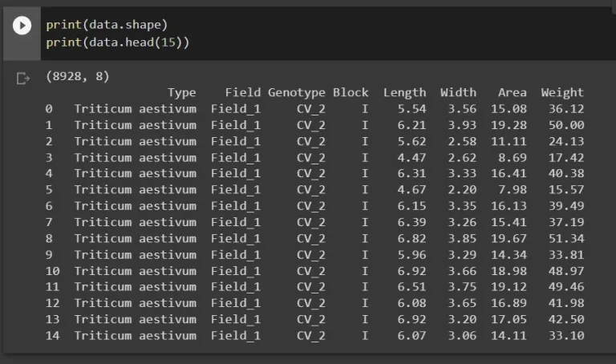Click Triticum aestivum text in row 0
Viewport: 616px width, 364px height.
[x=136, y=109]
